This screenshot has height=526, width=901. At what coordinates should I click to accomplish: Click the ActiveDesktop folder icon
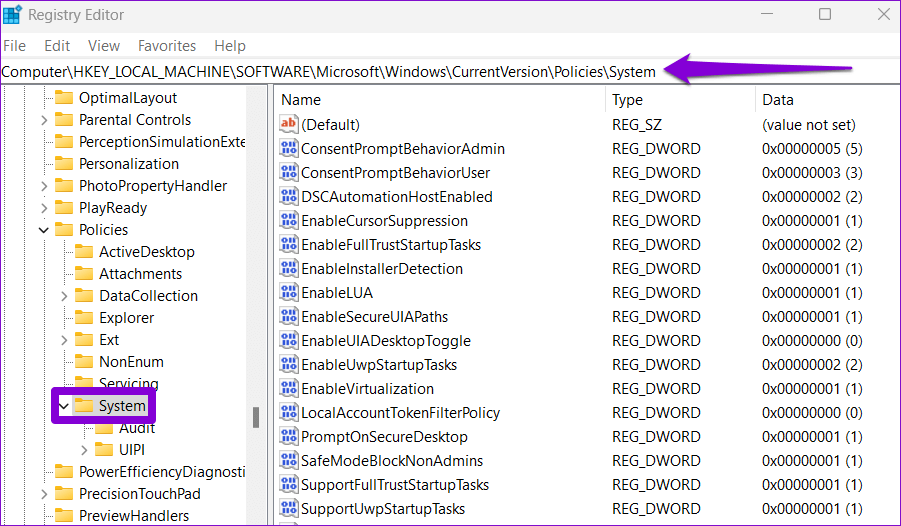(84, 251)
